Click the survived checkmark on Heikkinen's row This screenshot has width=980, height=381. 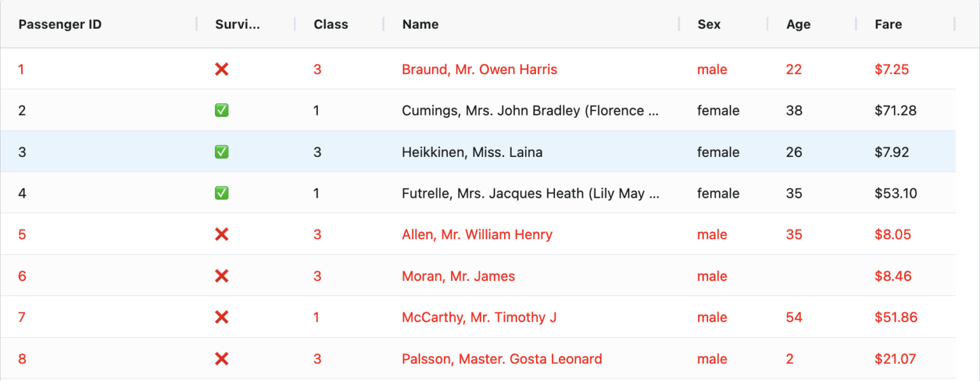[221, 151]
